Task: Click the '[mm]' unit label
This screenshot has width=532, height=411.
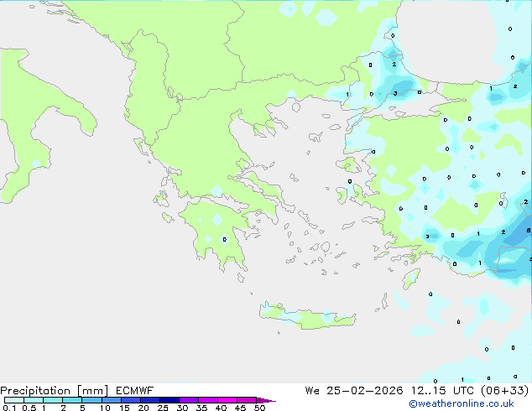Action: [x=92, y=391]
